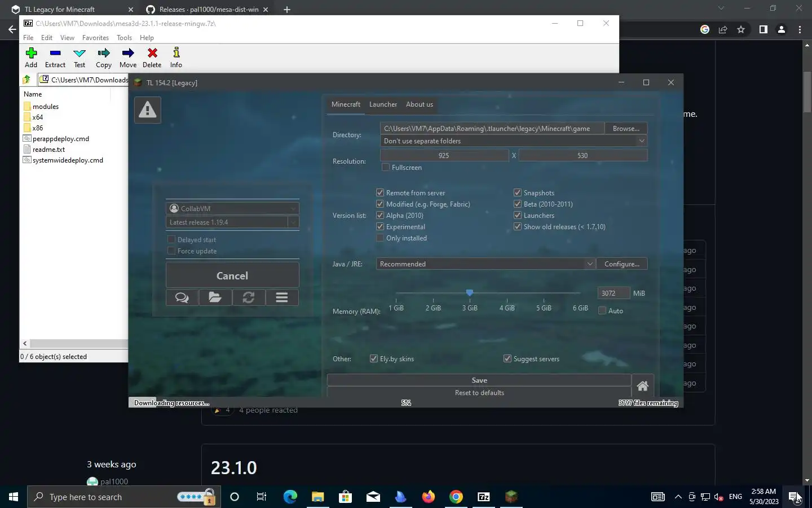Toggle the Suggest servers checkbox
The height and width of the screenshot is (508, 812).
click(507, 358)
